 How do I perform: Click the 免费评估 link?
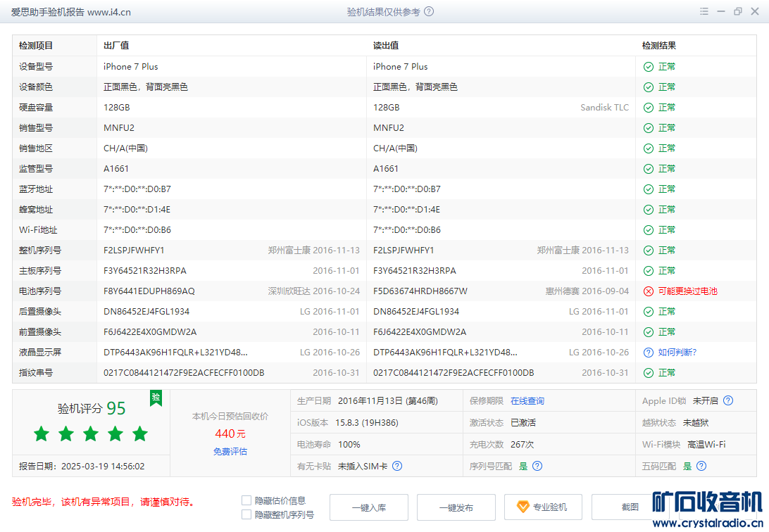pos(230,452)
